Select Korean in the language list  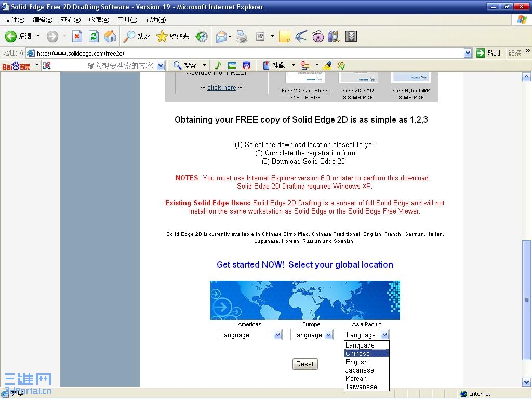(x=367, y=378)
